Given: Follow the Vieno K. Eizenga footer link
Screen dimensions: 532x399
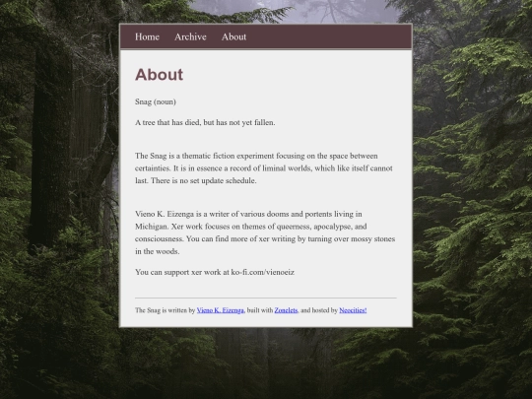Looking at the screenshot, I should coord(221,310).
